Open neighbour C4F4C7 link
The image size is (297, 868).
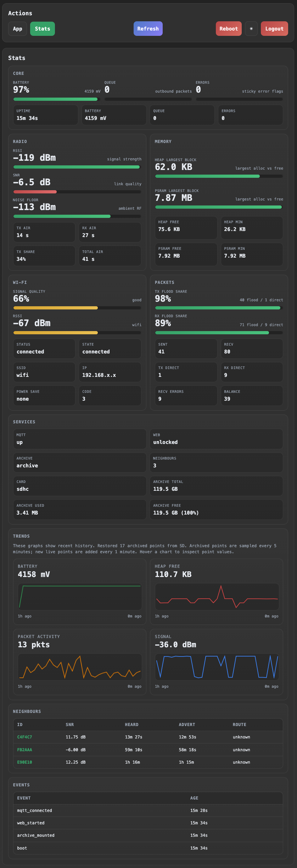tap(24, 737)
